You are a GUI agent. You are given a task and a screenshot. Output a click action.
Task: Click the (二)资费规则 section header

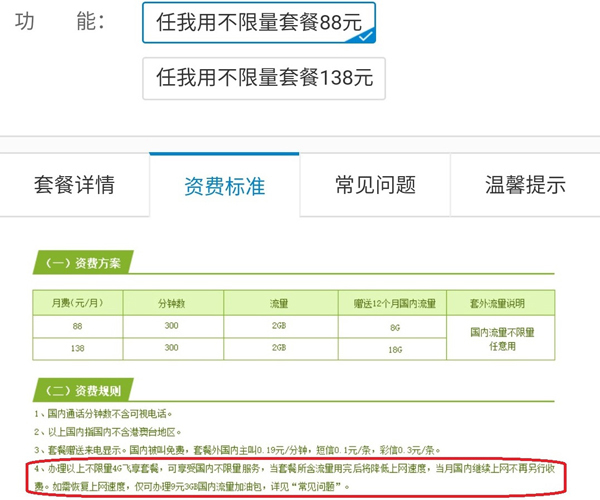[83, 390]
